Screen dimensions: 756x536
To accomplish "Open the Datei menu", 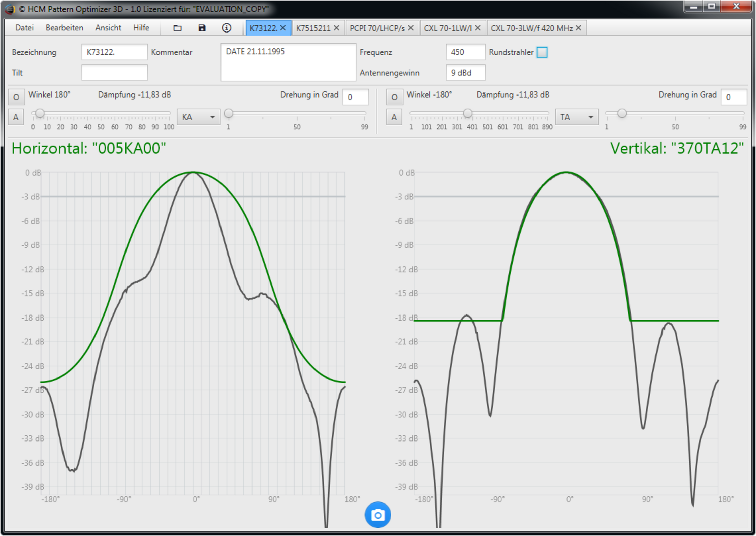I will 24,28.
